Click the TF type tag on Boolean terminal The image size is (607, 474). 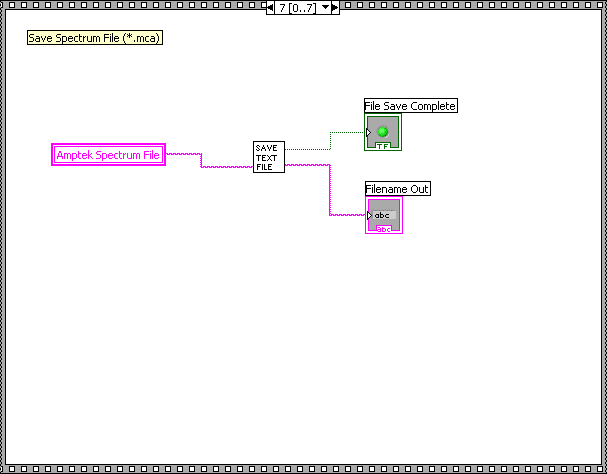[x=383, y=146]
